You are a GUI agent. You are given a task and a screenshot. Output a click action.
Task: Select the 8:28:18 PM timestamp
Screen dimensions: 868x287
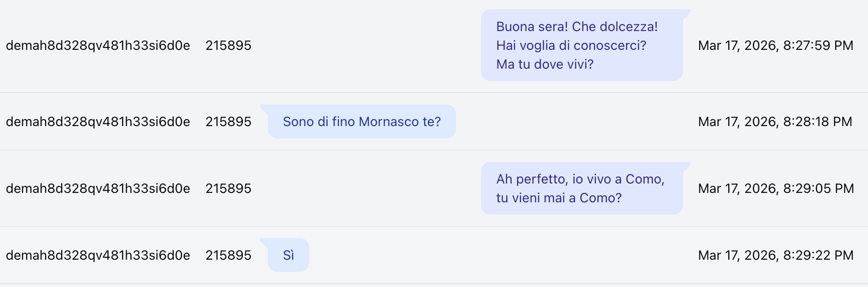coord(775,122)
